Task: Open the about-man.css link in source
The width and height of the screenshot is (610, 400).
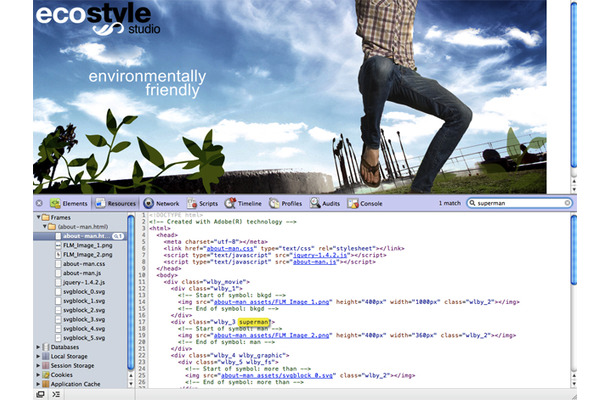Action: coord(230,248)
